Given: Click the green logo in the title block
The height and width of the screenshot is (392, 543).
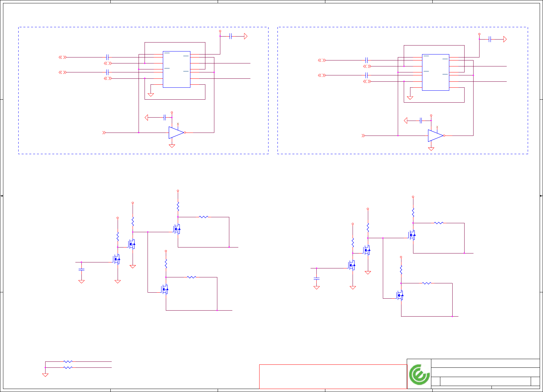Looking at the screenshot, I should pyautogui.click(x=419, y=375).
